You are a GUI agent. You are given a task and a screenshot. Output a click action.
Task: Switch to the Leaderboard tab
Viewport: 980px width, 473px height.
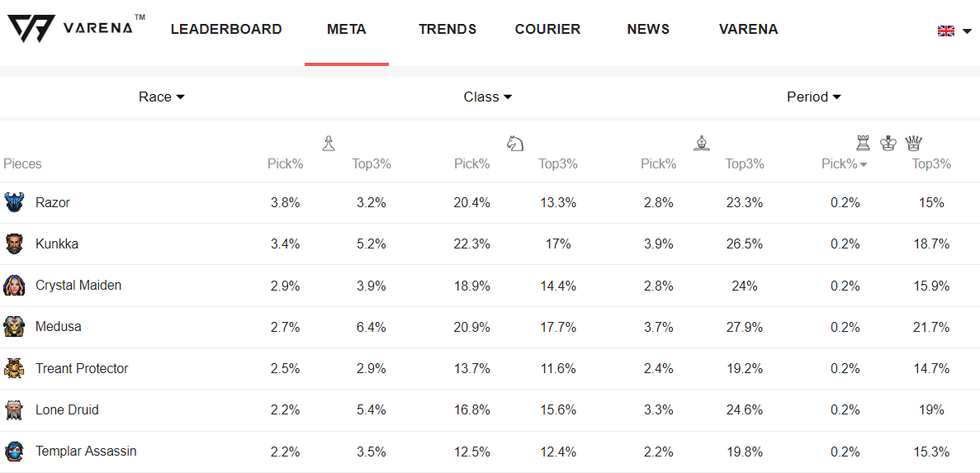(226, 30)
